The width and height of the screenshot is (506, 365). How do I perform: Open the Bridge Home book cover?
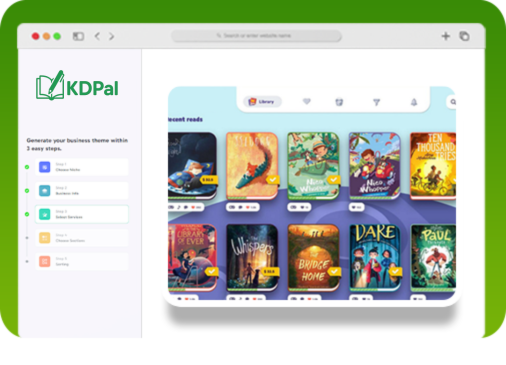coord(313,257)
